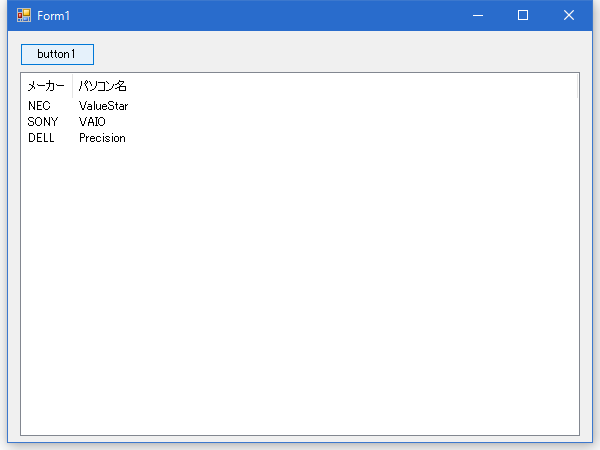Click the button1 button
Image resolution: width=600 pixels, height=450 pixels.
tap(57, 54)
